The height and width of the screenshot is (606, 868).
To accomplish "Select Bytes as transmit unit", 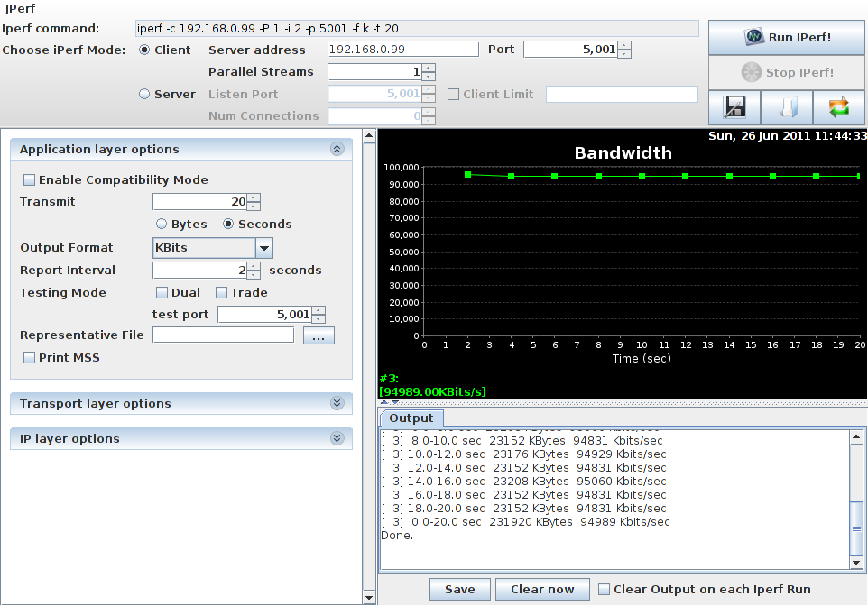I will [162, 224].
